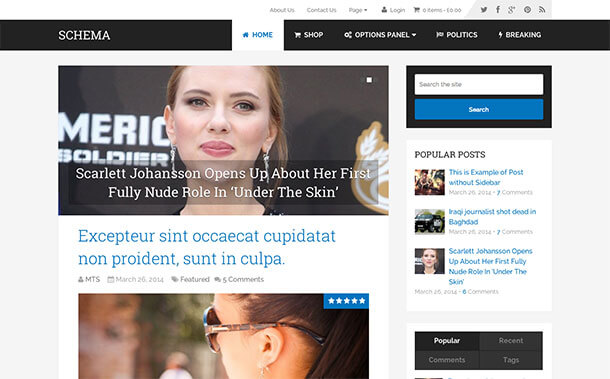Open the 5 Comments link
The width and height of the screenshot is (610, 379).
click(243, 279)
